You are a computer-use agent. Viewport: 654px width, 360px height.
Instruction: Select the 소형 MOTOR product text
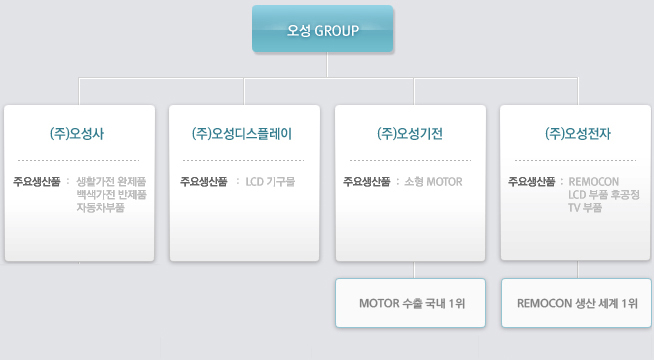(x=433, y=181)
